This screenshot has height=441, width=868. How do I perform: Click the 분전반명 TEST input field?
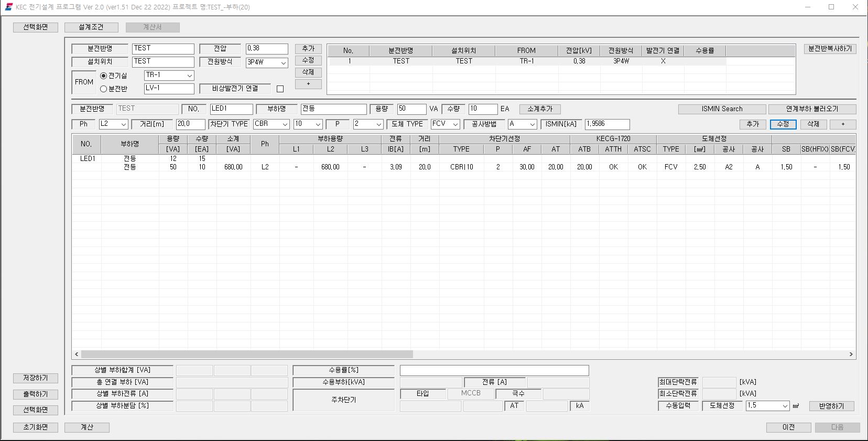(x=163, y=49)
